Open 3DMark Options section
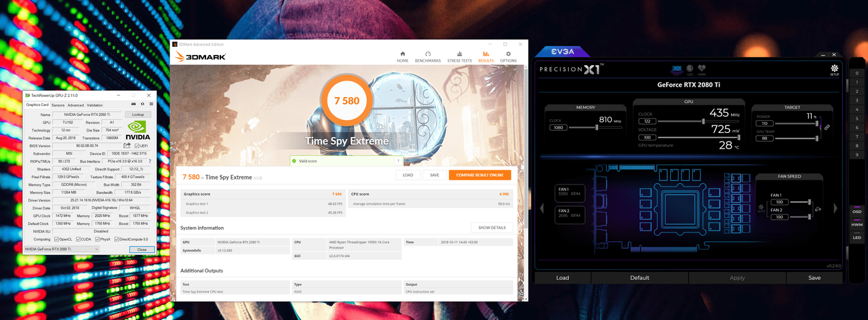Screen dimensions: 868x320 [509, 56]
